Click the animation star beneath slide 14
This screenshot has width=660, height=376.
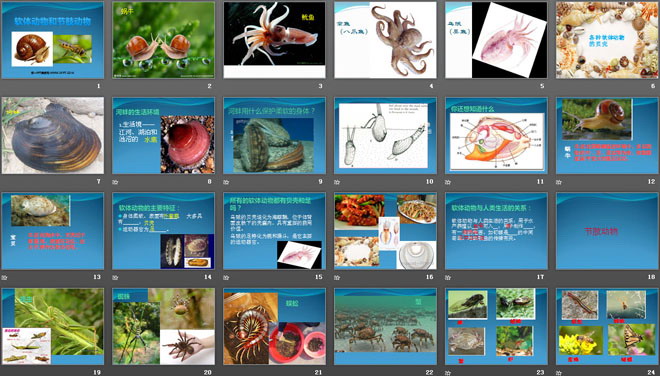115,277
